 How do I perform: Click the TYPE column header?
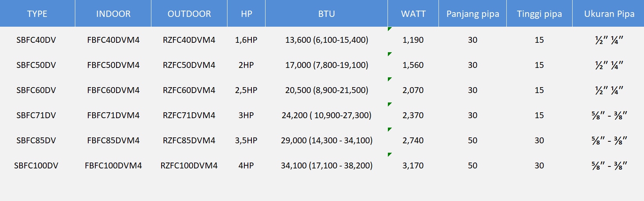tap(37, 14)
